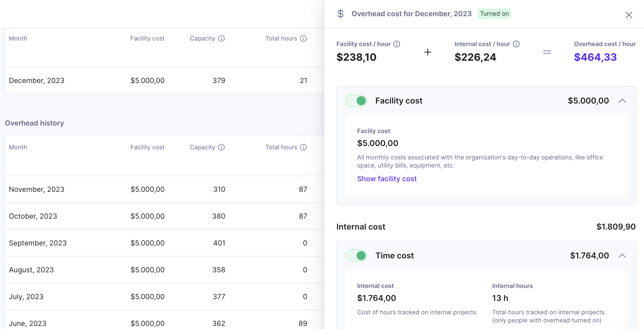Open info icon next to Facility cost / hour
Image resolution: width=644 pixels, height=329 pixels.
[x=397, y=44]
